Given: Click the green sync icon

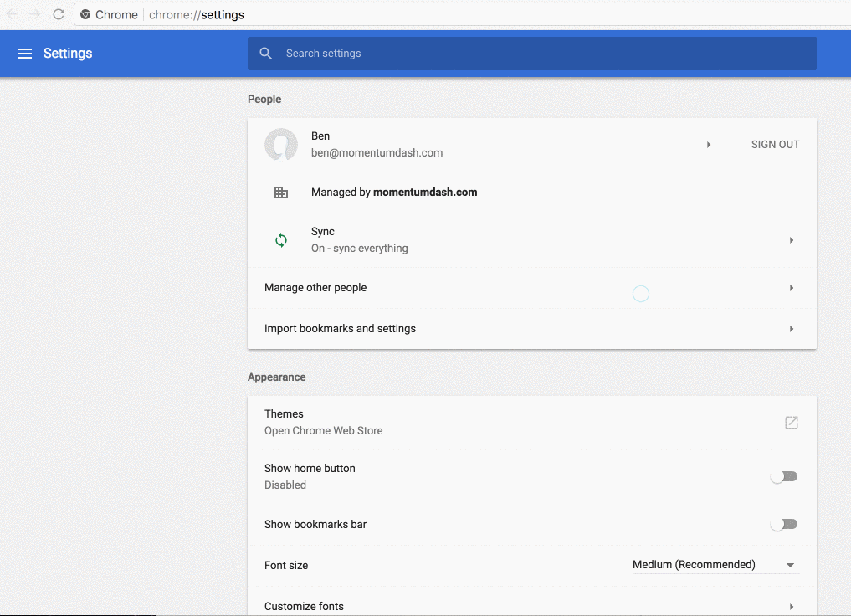Looking at the screenshot, I should 281,240.
